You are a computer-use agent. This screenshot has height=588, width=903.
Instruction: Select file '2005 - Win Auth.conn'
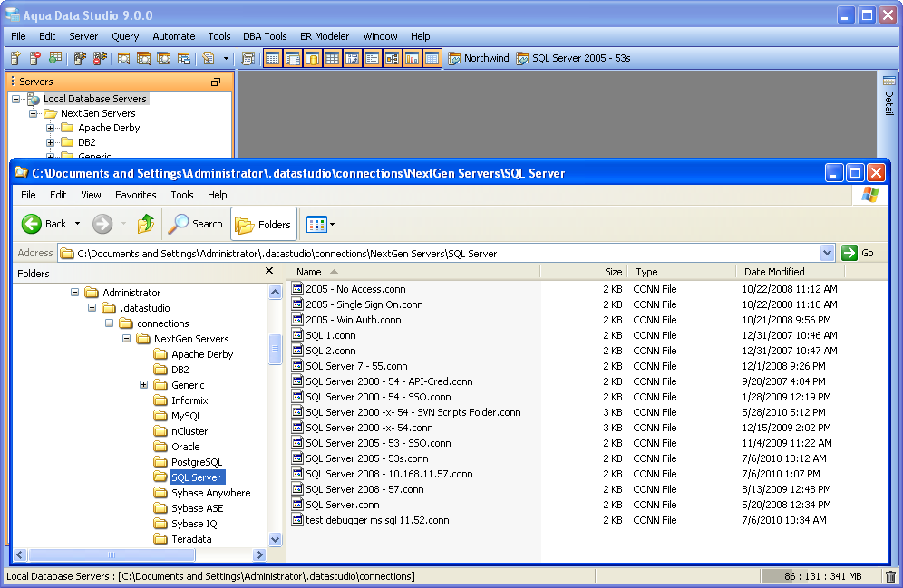pos(353,320)
